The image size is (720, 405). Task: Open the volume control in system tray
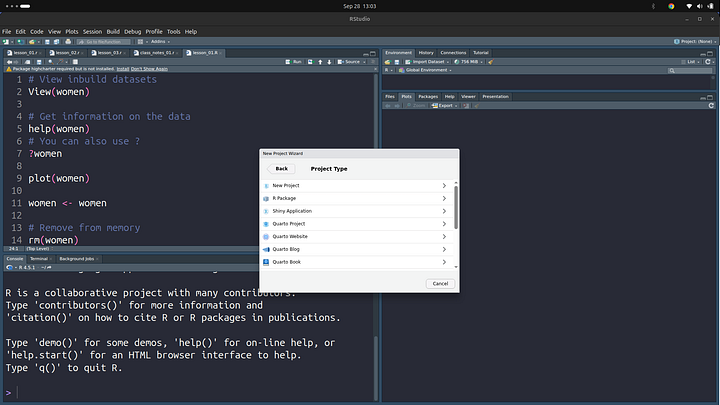pos(699,6)
